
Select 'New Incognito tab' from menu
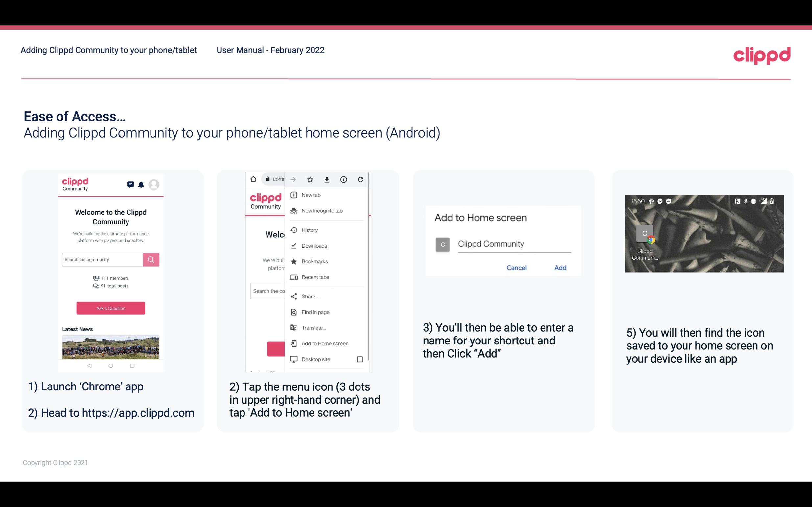[x=322, y=210]
